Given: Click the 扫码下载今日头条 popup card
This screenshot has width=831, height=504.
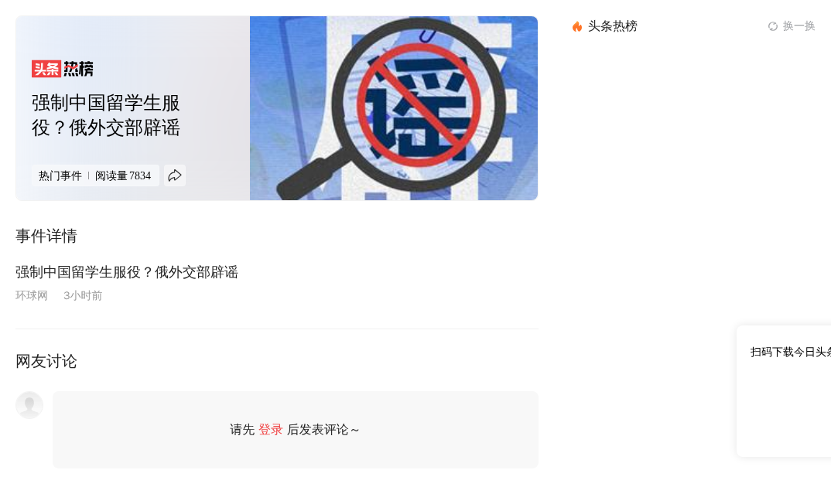Looking at the screenshot, I should tap(784, 391).
